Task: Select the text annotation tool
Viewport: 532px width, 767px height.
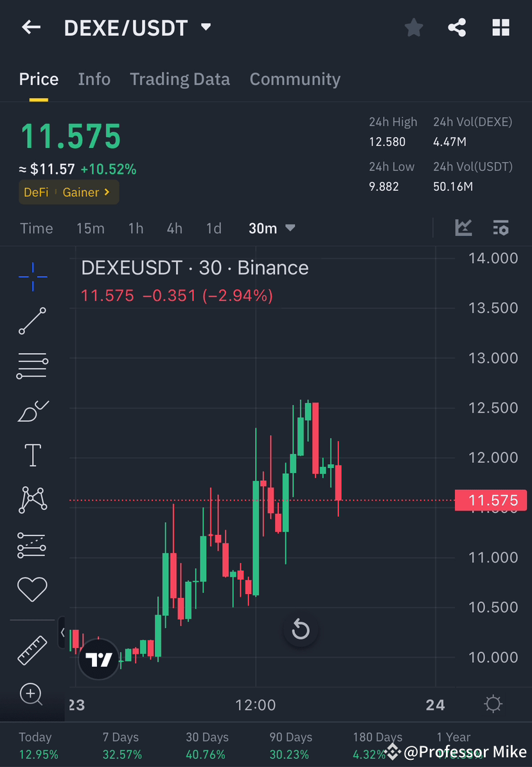Action: tap(32, 455)
